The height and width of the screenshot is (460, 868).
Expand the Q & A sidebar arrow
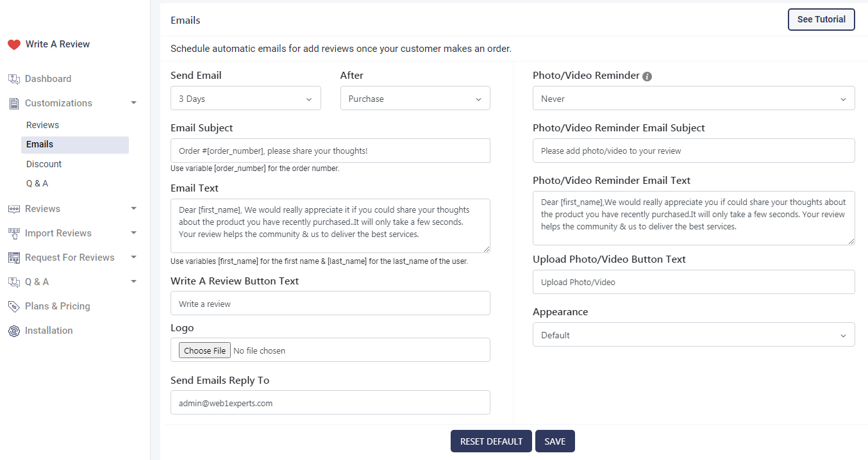coord(133,282)
